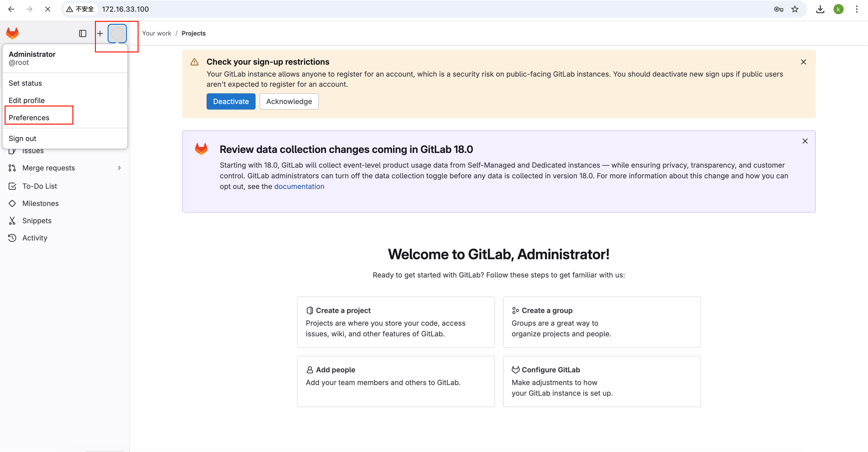This screenshot has width=868, height=452.
Task: Choose Edit profile from user menu
Action: point(65,100)
